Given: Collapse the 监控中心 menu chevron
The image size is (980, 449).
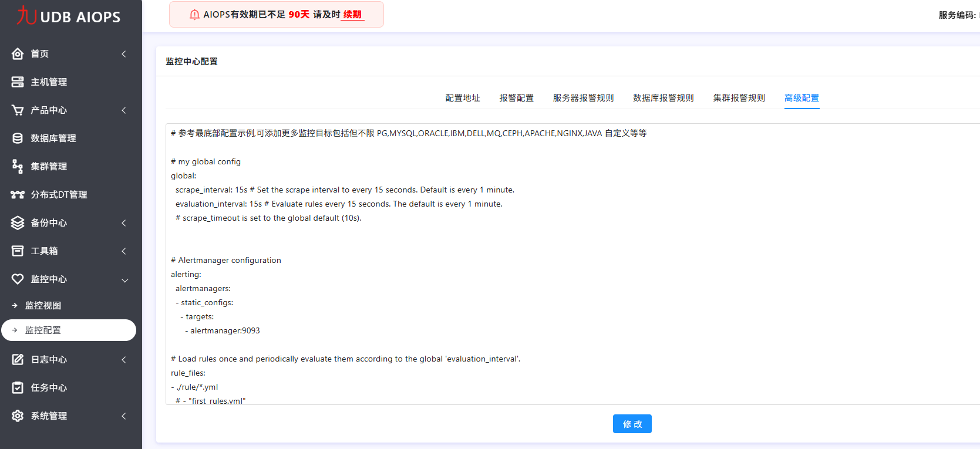Looking at the screenshot, I should pos(124,280).
